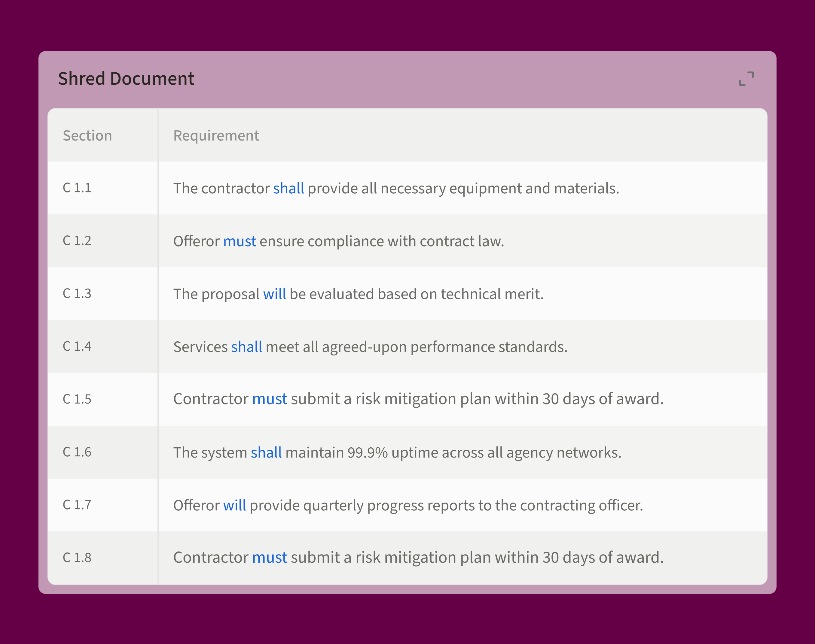The height and width of the screenshot is (644, 815).
Task: Select section C 1.5 cell
Action: pyautogui.click(x=77, y=399)
